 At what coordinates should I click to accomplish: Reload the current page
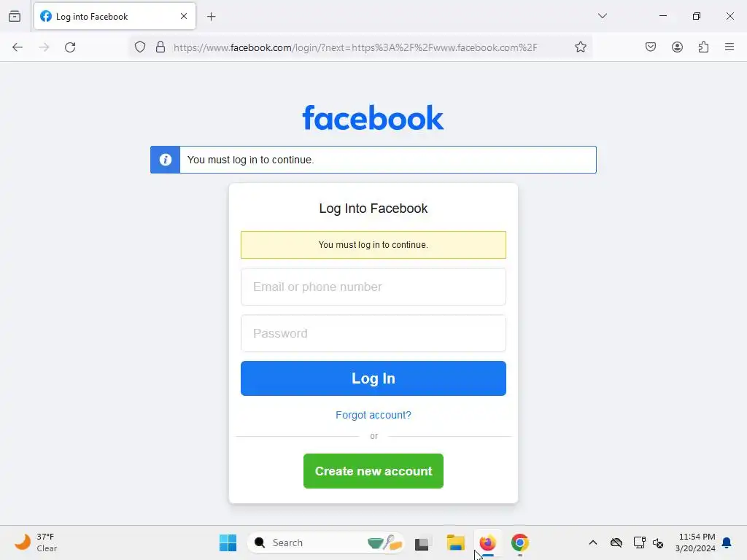tap(70, 47)
